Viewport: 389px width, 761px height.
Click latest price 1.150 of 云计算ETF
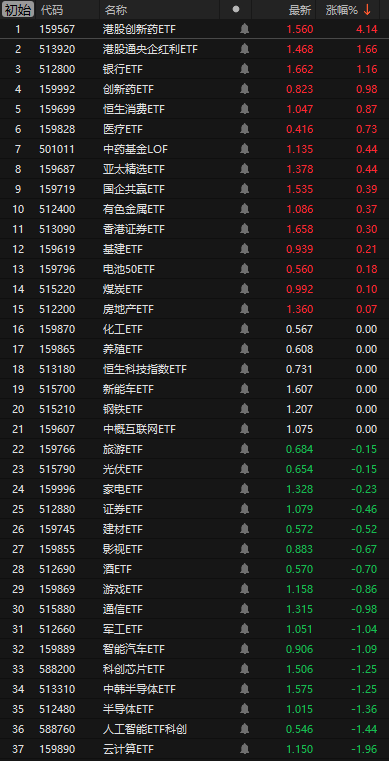(300, 749)
